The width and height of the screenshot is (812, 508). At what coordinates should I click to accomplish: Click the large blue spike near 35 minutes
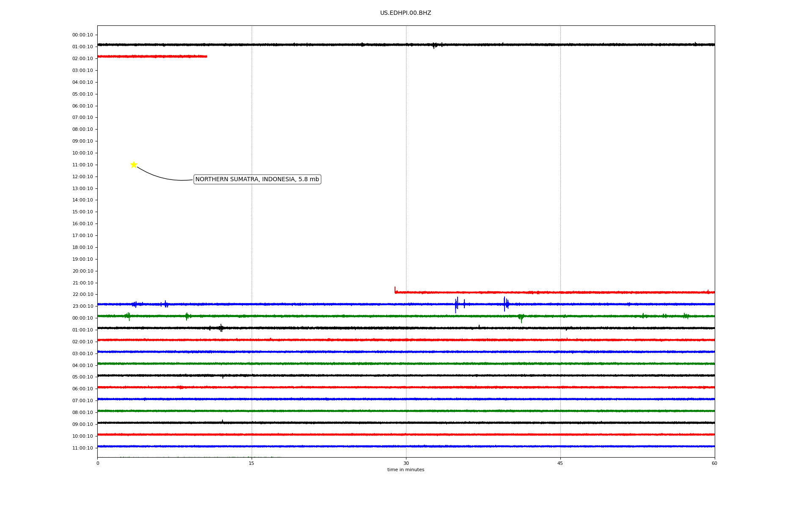point(456,305)
